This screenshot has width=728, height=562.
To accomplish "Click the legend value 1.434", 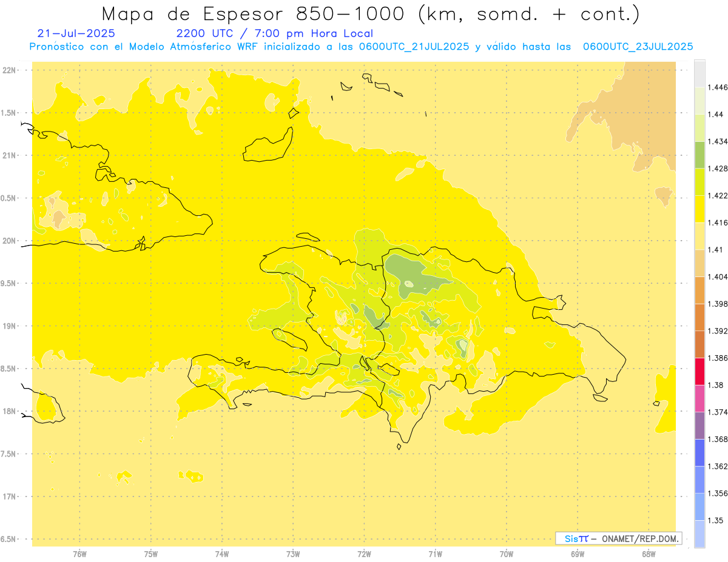I will 718,141.
